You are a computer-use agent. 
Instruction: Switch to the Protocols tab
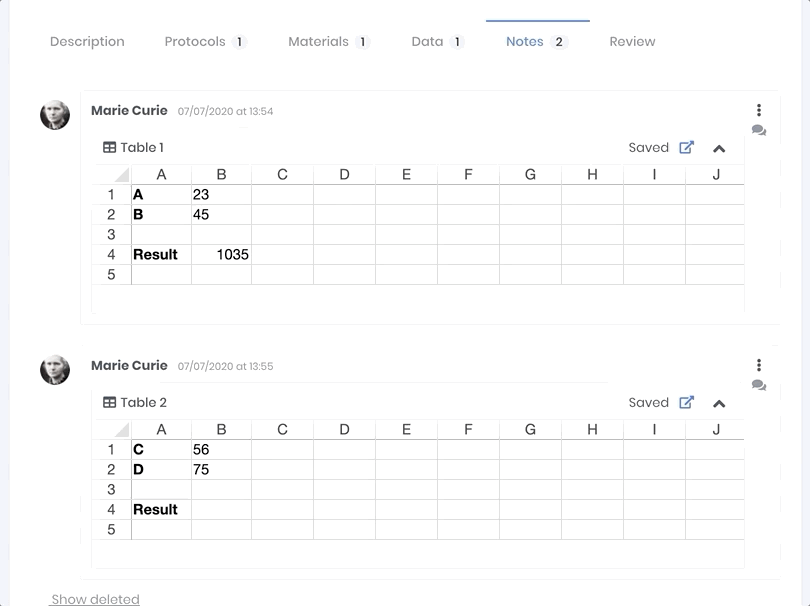195,41
